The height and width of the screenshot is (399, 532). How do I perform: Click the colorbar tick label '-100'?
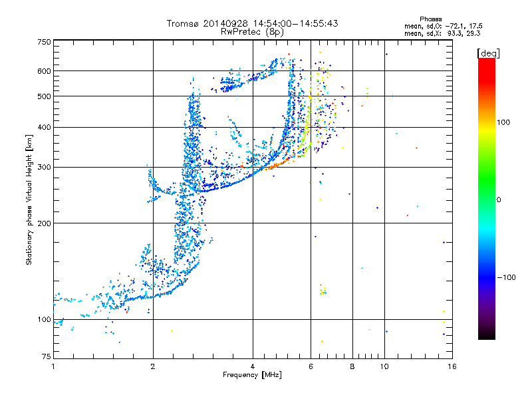pyautogui.click(x=506, y=277)
